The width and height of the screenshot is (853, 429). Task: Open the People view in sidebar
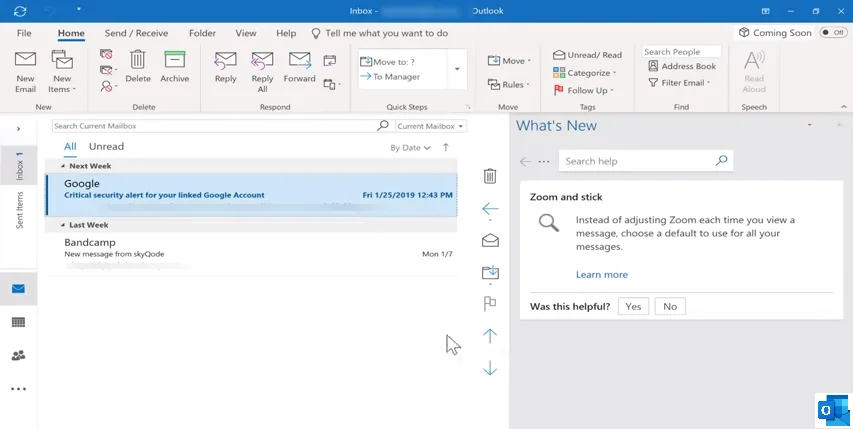coord(18,355)
